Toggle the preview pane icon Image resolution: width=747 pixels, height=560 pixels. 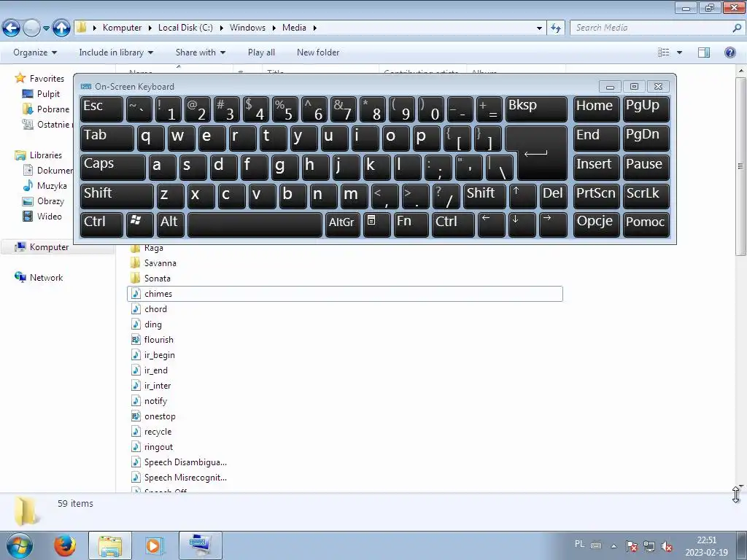coord(704,52)
